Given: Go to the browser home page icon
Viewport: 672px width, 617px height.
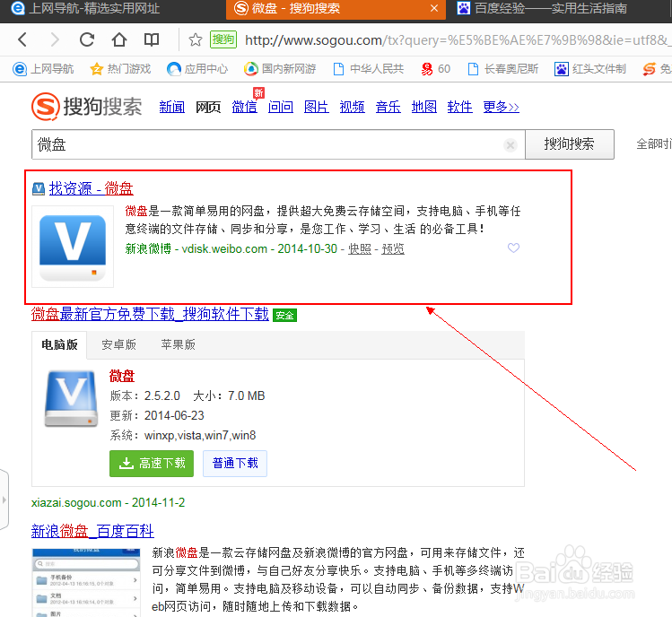Looking at the screenshot, I should coord(119,39).
